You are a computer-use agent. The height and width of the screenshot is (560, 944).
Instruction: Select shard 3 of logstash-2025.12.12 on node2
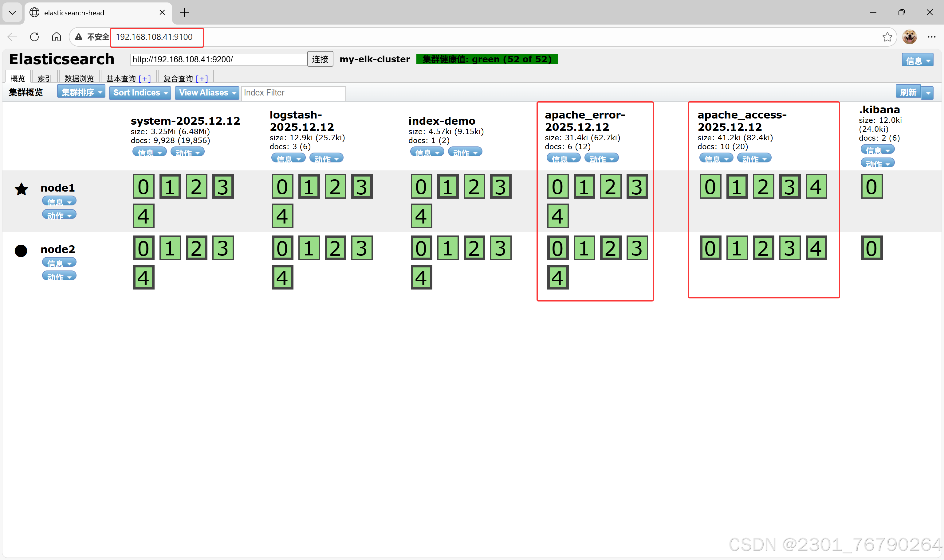coord(362,248)
